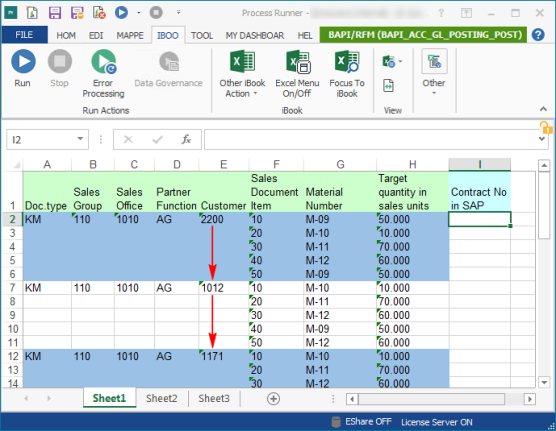Click the previous sheet navigation arrow
The image size is (556, 431).
(26, 398)
